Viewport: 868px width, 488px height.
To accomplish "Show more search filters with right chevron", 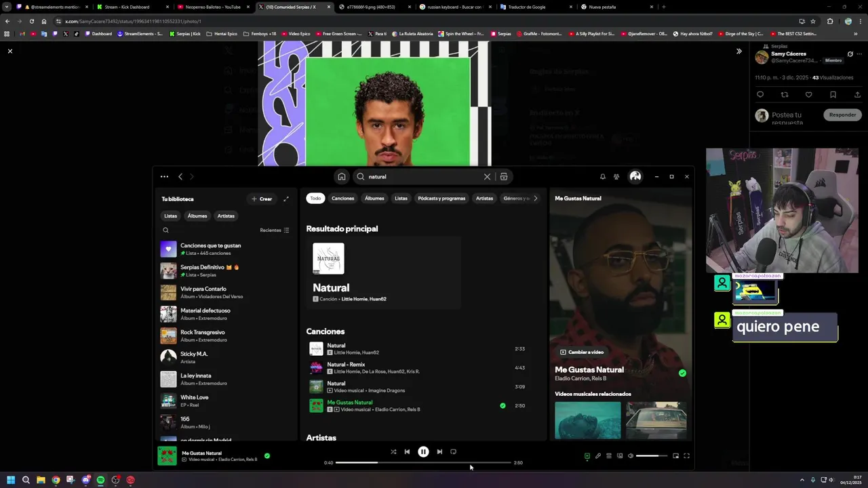I will tap(535, 198).
